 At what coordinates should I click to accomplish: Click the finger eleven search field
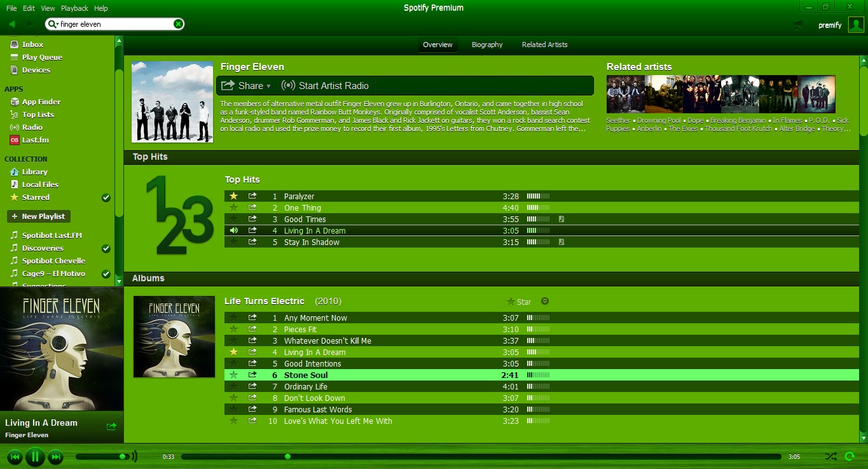pos(114,24)
